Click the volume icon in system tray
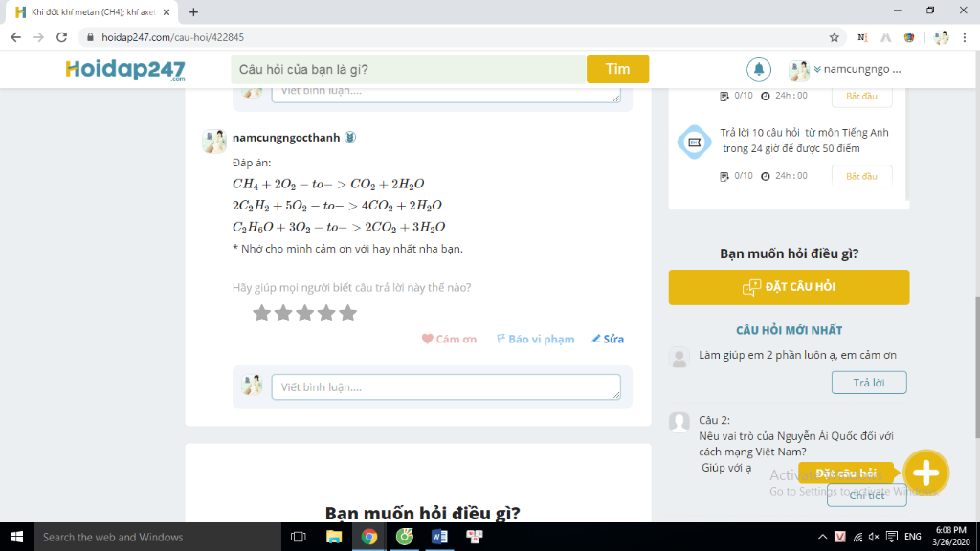The height and width of the screenshot is (551, 980). [874, 537]
